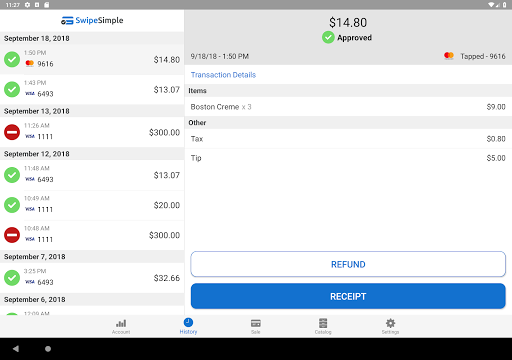
Task: Tap the Android back navigation button
Action: [x=16, y=349]
